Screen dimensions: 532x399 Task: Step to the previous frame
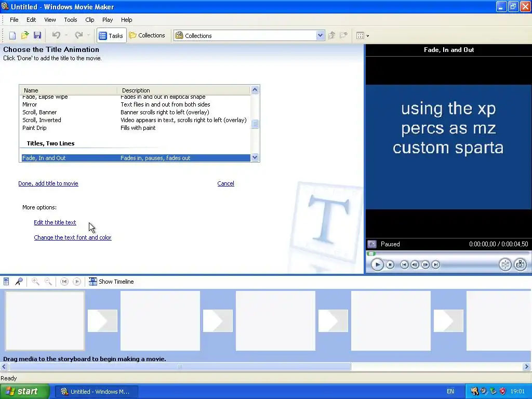[415, 264]
